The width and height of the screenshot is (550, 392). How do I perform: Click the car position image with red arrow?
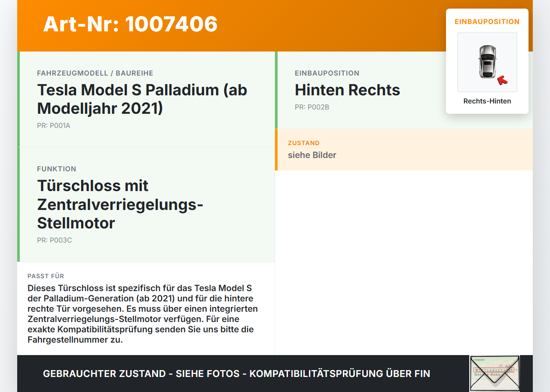tap(487, 62)
